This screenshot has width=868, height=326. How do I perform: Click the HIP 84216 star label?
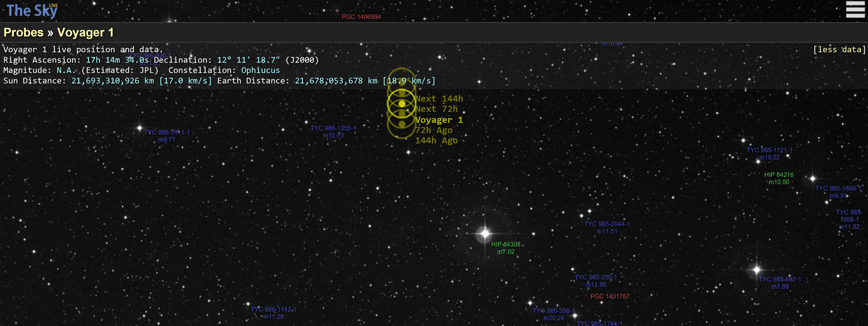(778, 175)
